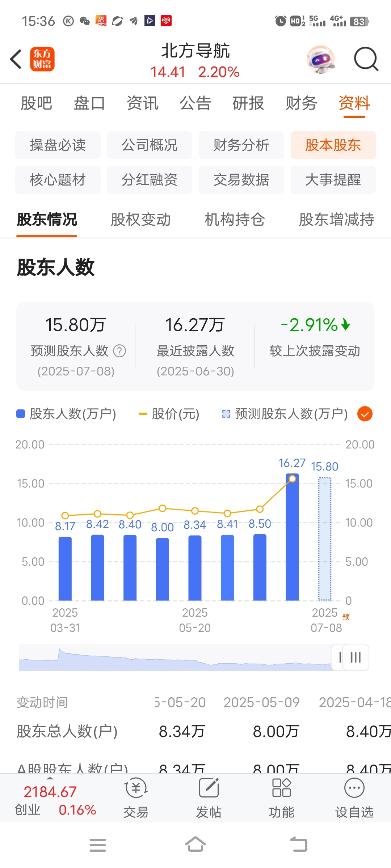Tap the 8.00 bar in chart

[x=163, y=569]
